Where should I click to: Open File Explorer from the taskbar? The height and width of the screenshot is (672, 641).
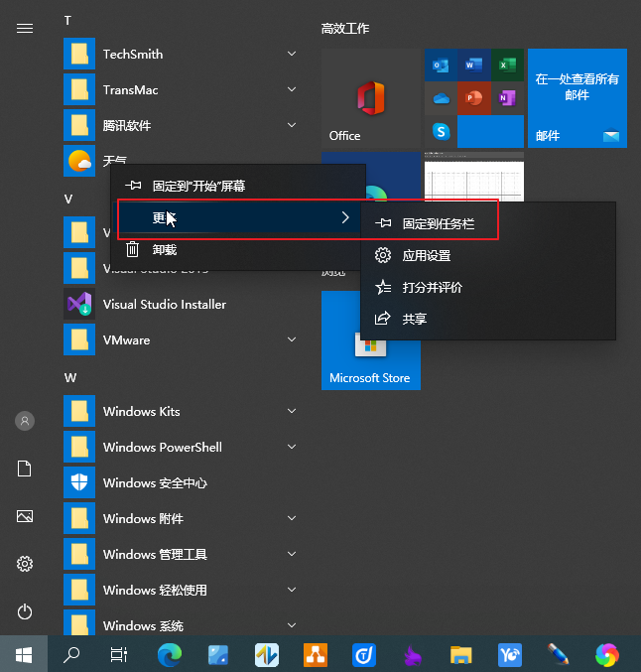click(461, 655)
